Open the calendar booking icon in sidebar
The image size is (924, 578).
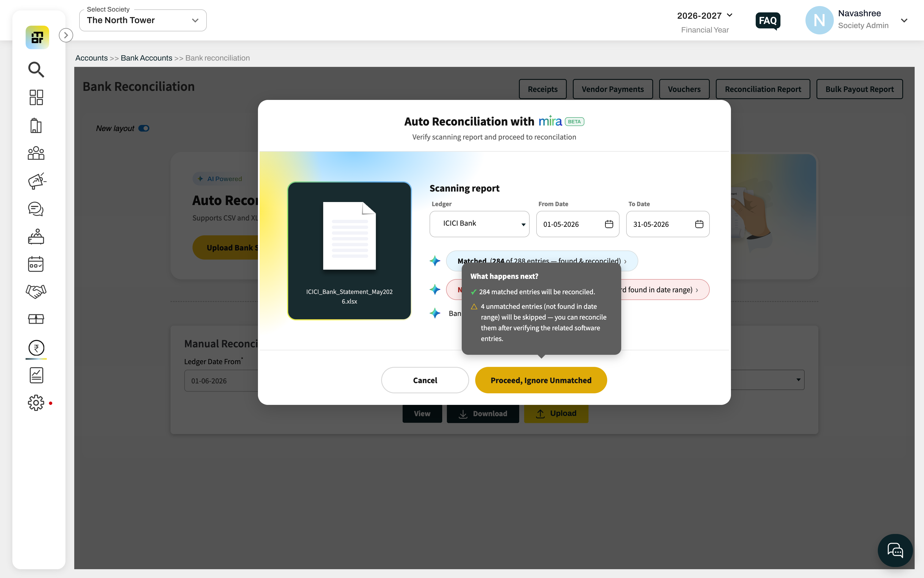point(36,264)
